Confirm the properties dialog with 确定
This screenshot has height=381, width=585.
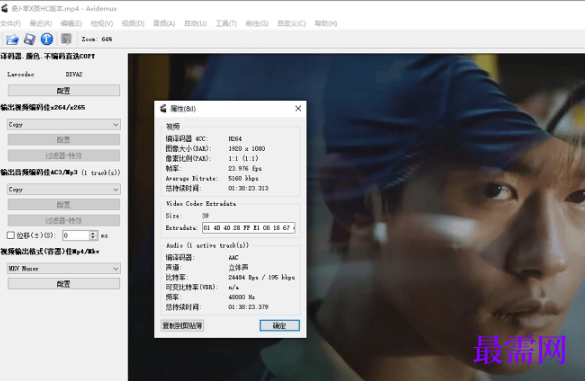pyautogui.click(x=279, y=325)
